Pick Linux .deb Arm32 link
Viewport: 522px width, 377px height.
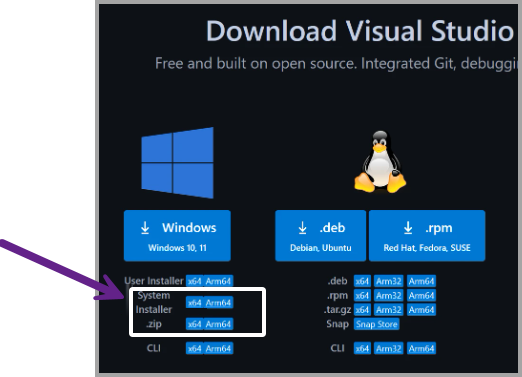[x=389, y=281]
